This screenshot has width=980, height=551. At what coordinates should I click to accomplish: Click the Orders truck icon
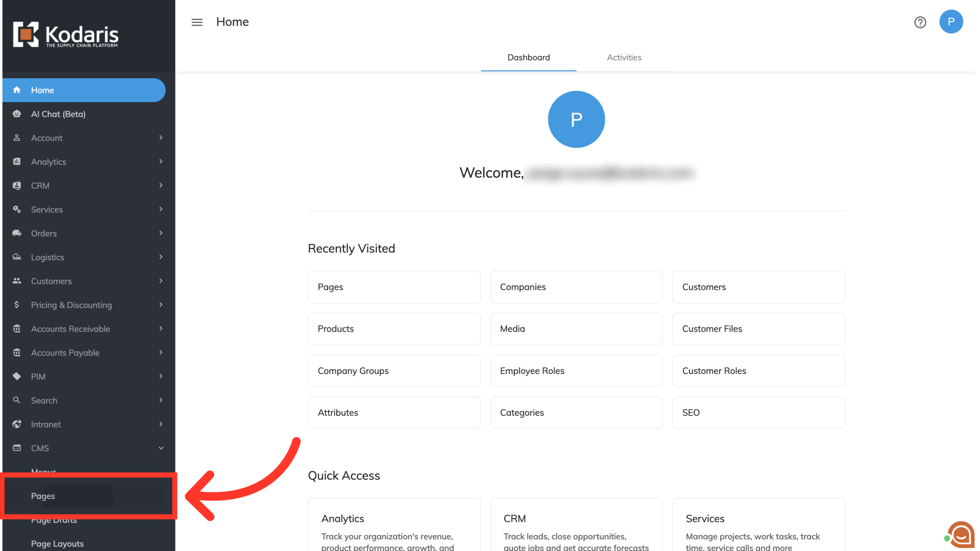click(17, 233)
